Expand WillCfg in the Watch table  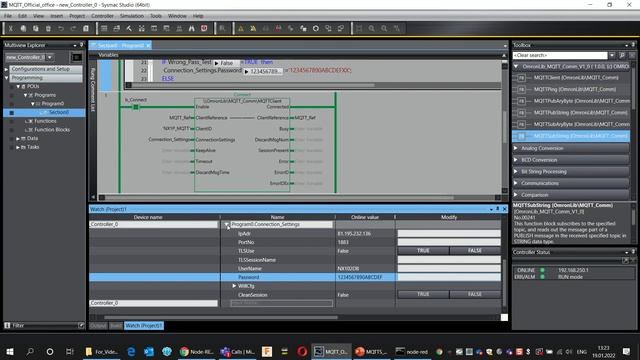pyautogui.click(x=234, y=286)
